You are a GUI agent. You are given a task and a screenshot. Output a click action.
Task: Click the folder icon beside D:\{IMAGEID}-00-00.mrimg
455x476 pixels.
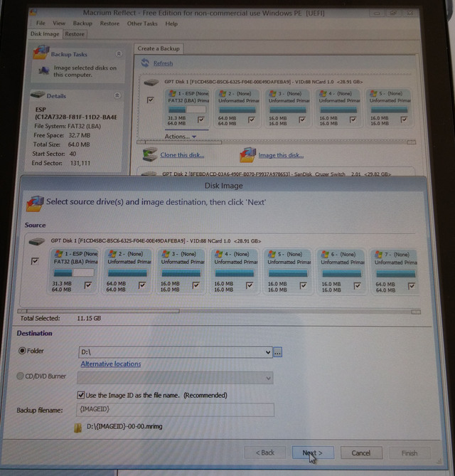click(77, 428)
